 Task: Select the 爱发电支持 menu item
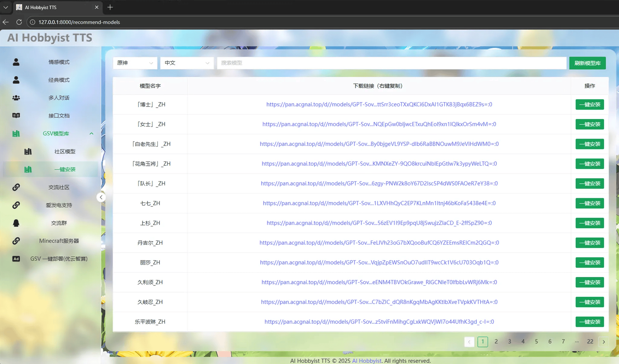pyautogui.click(x=59, y=205)
